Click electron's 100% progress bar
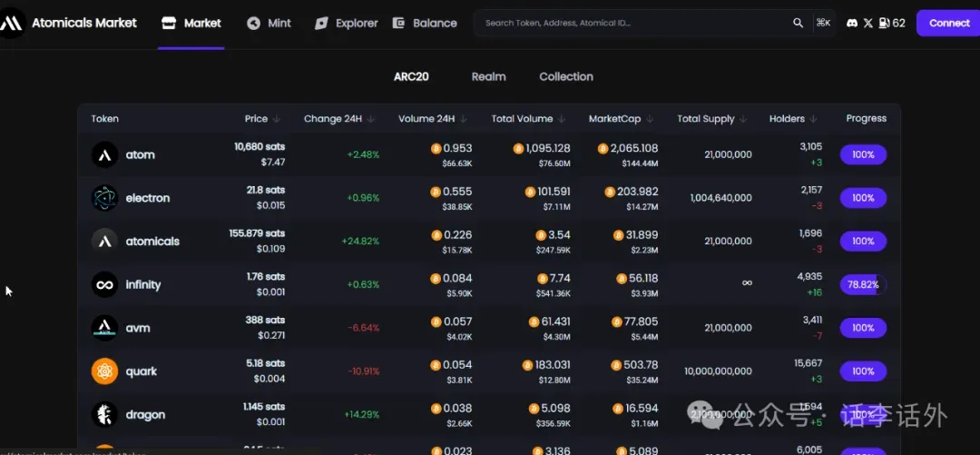The height and width of the screenshot is (455, 980). (x=863, y=198)
